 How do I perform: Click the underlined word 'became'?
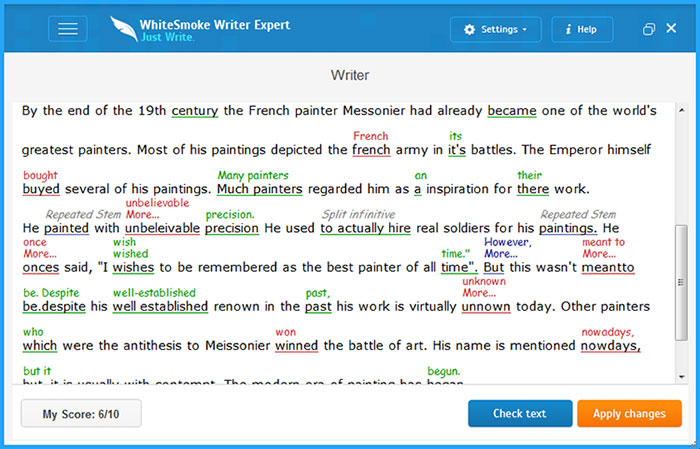click(x=512, y=111)
